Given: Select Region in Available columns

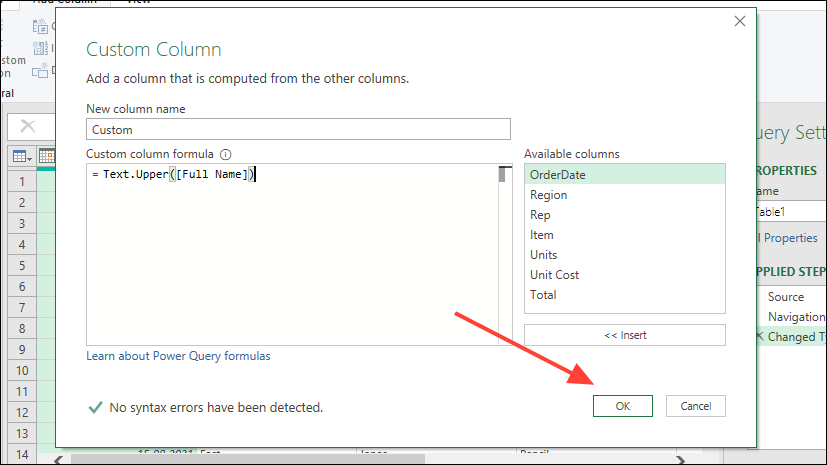Looking at the screenshot, I should click(624, 195).
